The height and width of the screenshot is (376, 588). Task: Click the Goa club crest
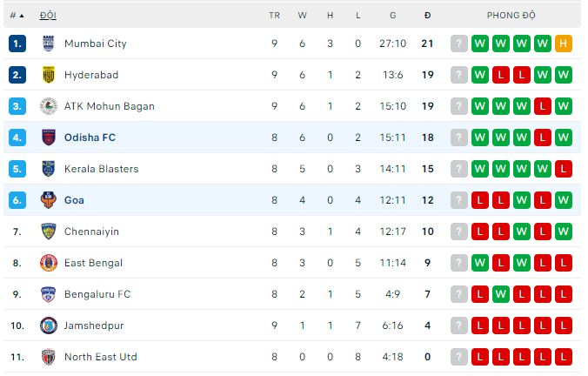point(48,200)
